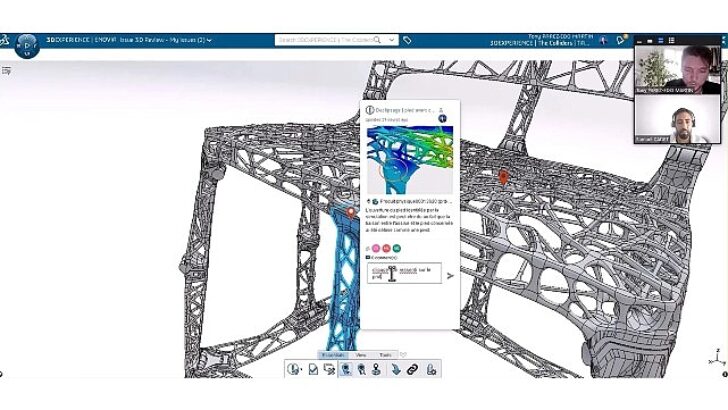Click the issue card user avatar icon
Screen dimensions: 728x410
(x=442, y=118)
